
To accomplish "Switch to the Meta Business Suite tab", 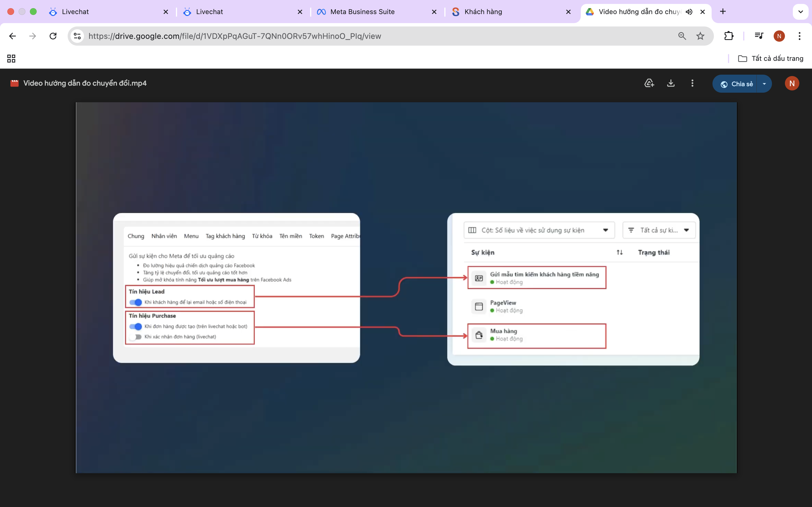I will tap(362, 12).
